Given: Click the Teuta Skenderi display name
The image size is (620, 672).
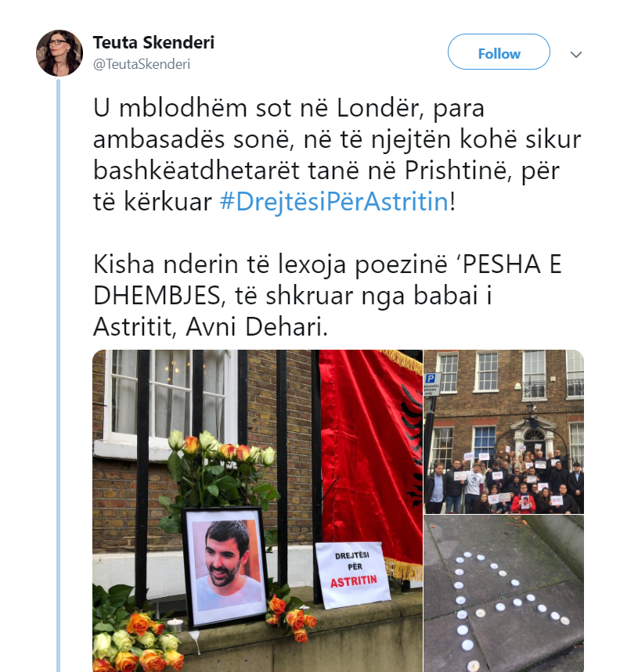Looking at the screenshot, I should (153, 42).
